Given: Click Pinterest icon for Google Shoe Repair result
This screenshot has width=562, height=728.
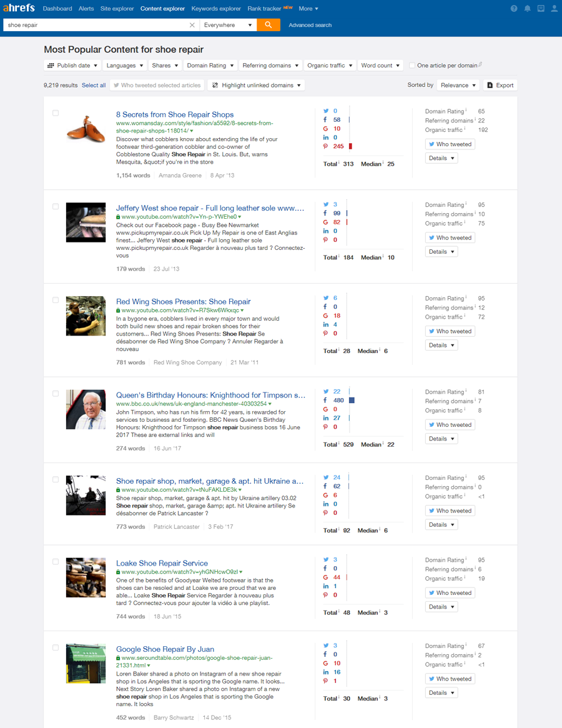Looking at the screenshot, I should pyautogui.click(x=325, y=681).
